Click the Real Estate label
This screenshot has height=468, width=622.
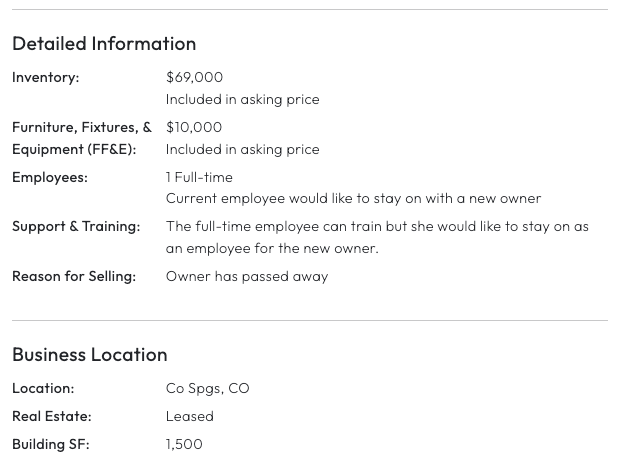click(x=52, y=416)
